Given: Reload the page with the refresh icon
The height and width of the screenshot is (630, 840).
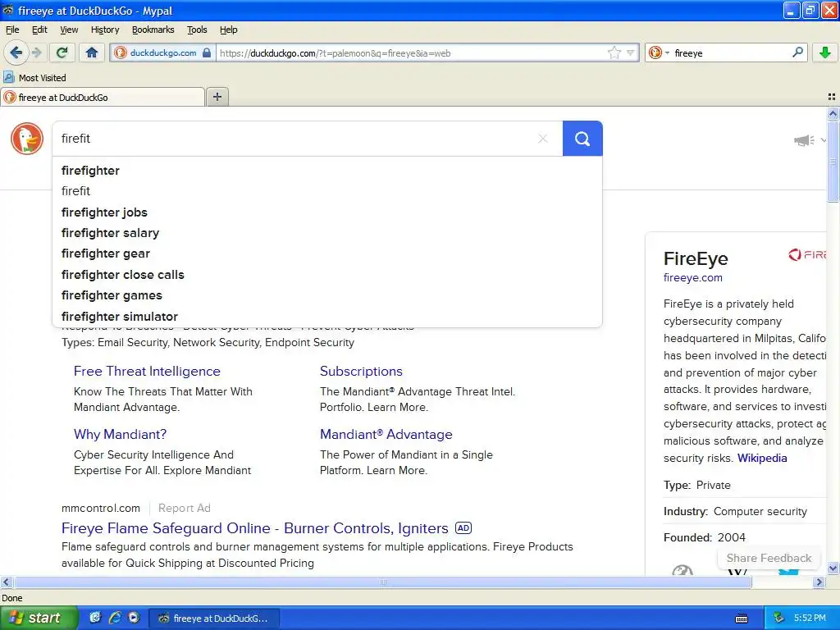Looking at the screenshot, I should pos(62,52).
